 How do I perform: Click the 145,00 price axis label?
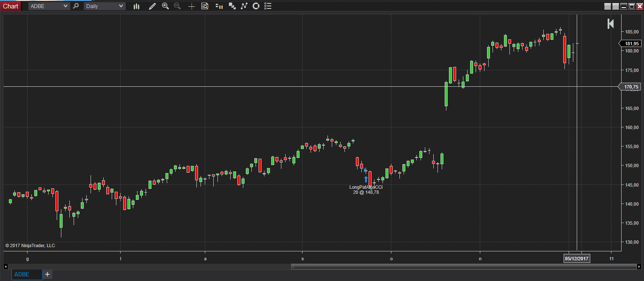coord(632,185)
